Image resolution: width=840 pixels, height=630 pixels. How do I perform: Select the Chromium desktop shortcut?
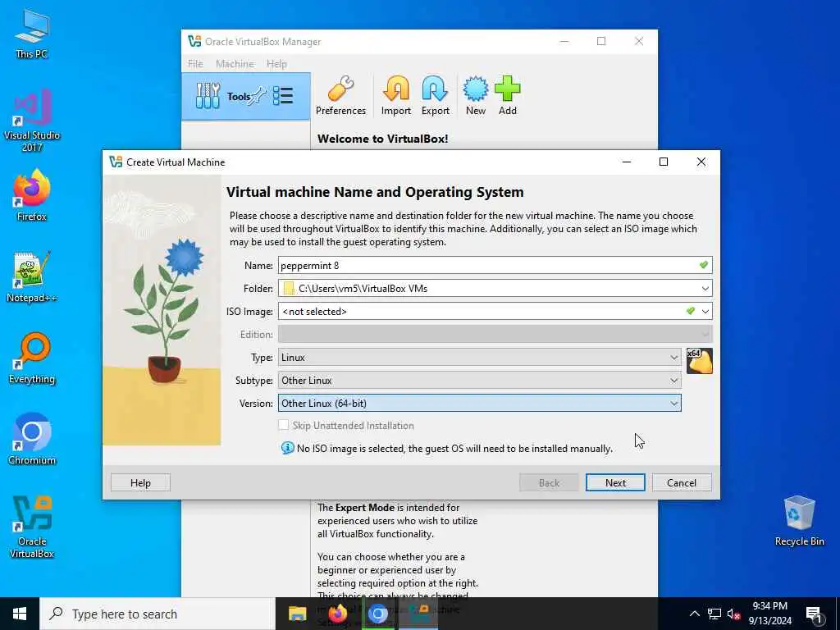pos(32,440)
